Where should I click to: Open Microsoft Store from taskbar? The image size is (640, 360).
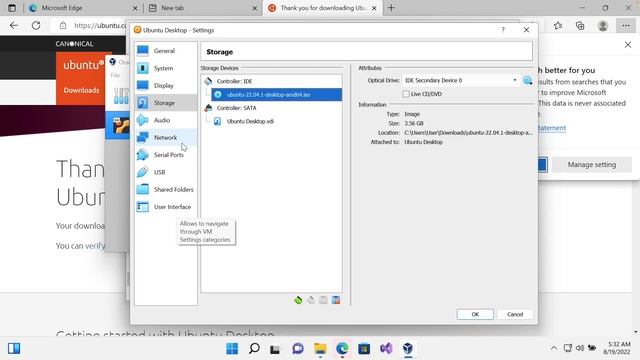point(364,349)
